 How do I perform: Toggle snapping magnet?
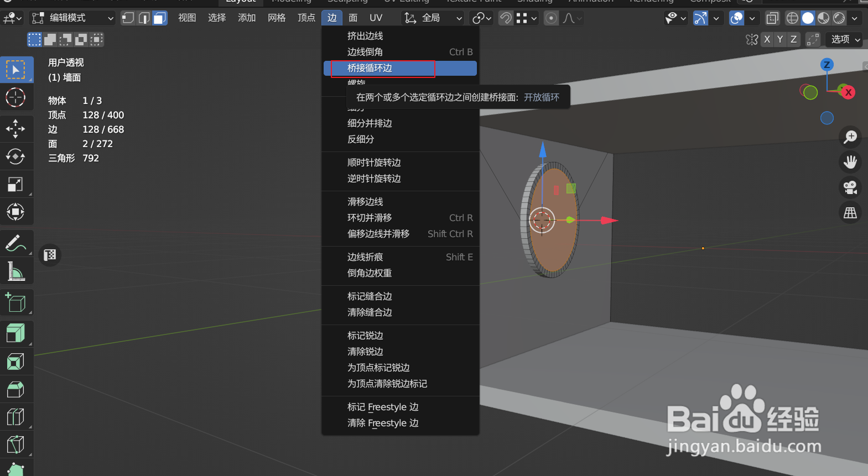click(506, 18)
